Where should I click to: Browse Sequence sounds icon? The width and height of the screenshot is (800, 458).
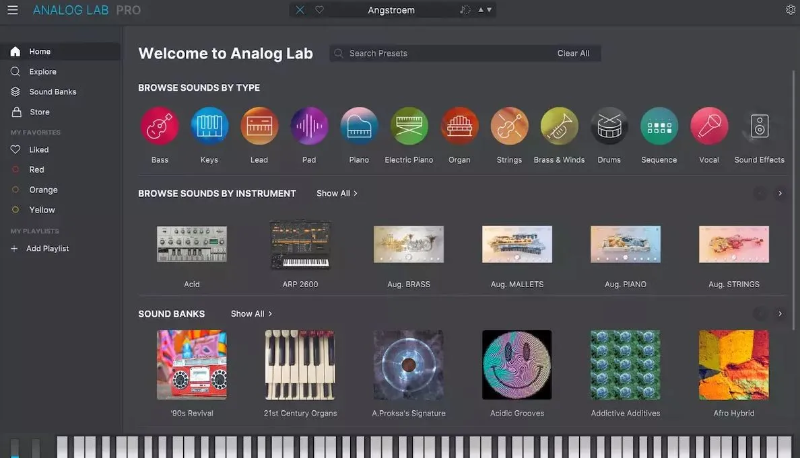tap(659, 126)
